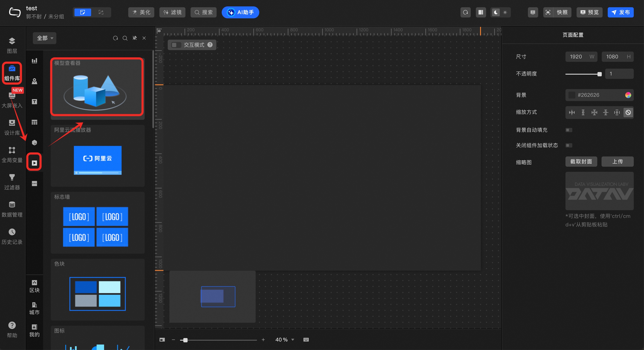The width and height of the screenshot is (644, 350).
Task: Click the 标志墙 logo wall component thumbnail
Action: pyautogui.click(x=96, y=227)
